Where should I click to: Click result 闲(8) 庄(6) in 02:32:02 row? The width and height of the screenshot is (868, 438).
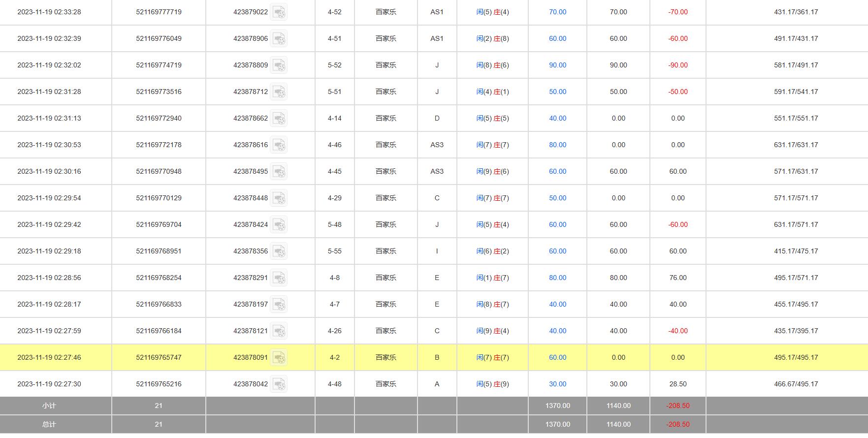pyautogui.click(x=493, y=65)
